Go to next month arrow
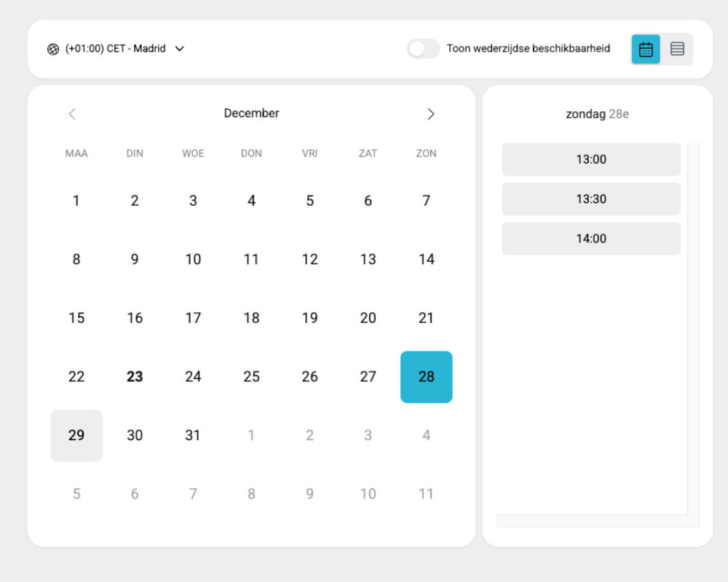Viewport: 728px width, 582px height. click(x=431, y=113)
